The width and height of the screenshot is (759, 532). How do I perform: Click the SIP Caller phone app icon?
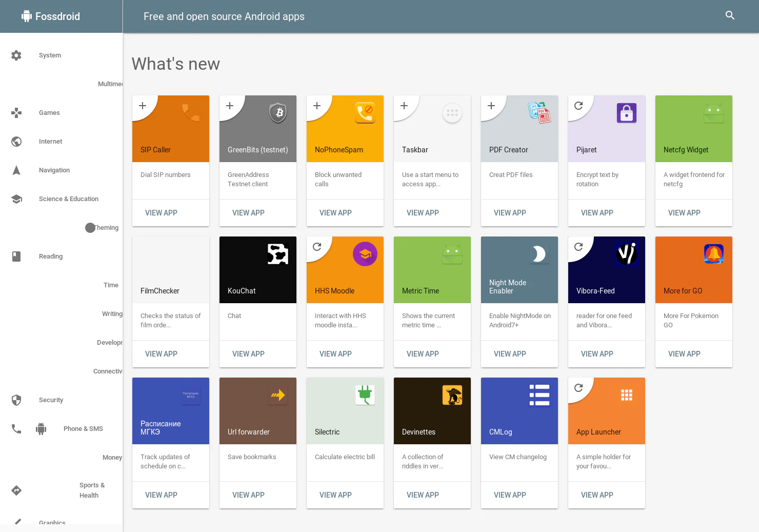click(191, 113)
